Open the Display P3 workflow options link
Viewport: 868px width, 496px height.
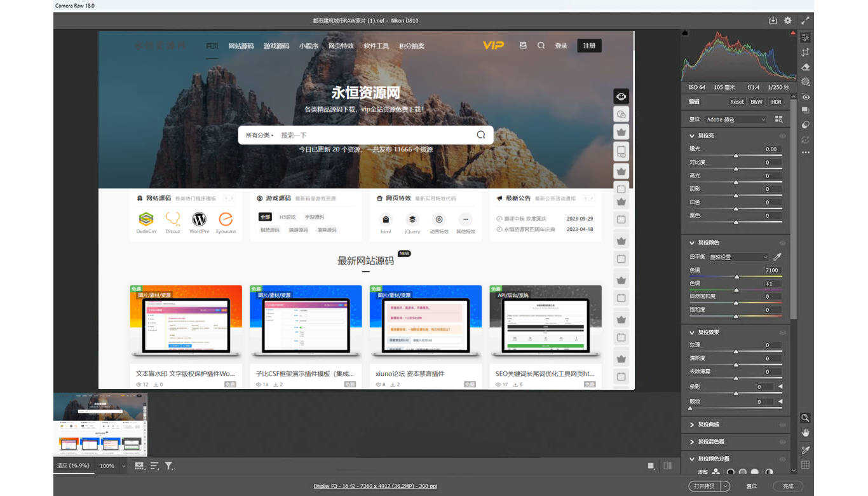tap(375, 486)
